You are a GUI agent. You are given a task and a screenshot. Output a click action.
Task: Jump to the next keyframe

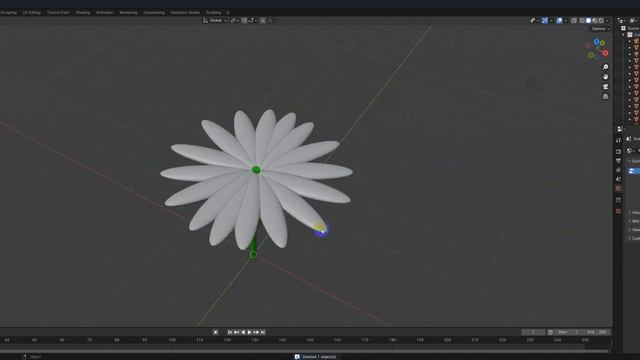pos(256,332)
